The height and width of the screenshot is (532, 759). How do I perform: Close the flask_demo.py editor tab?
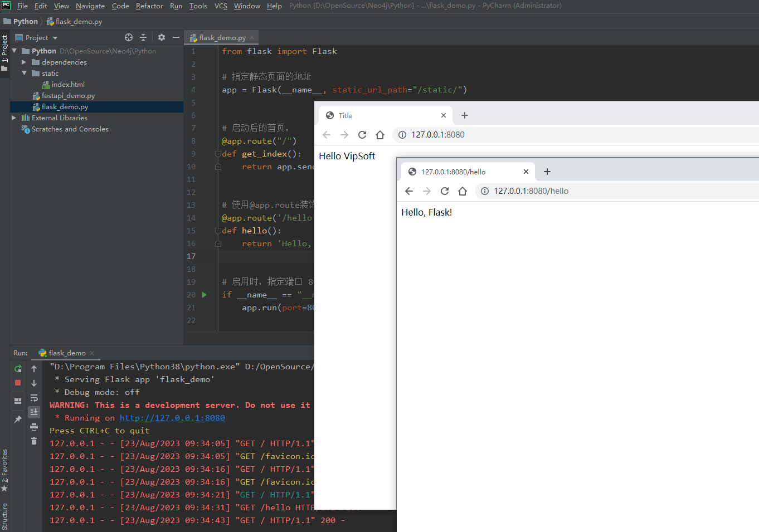(252, 37)
